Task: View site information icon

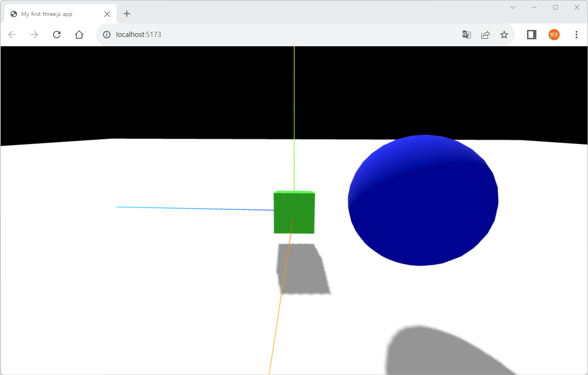Action: [106, 34]
